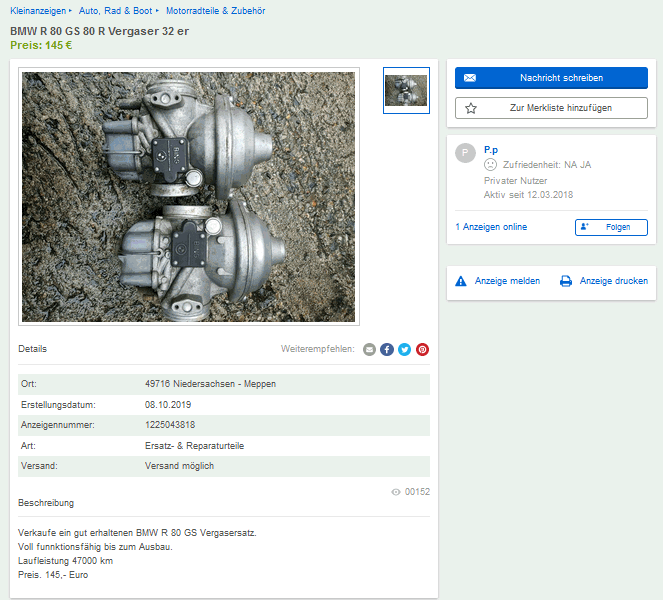
Task: Open seller profile P.p
Action: pos(490,150)
